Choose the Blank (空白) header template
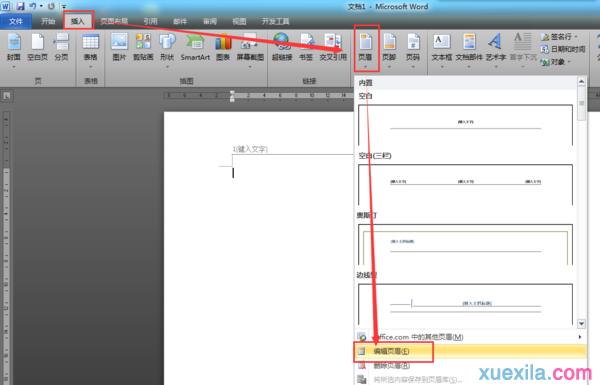The image size is (600, 385). (x=465, y=125)
